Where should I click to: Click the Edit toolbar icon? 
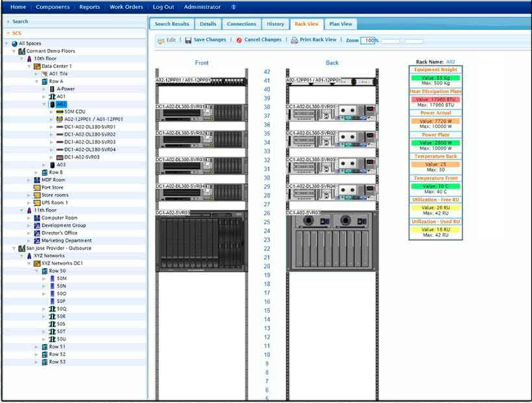pos(161,40)
